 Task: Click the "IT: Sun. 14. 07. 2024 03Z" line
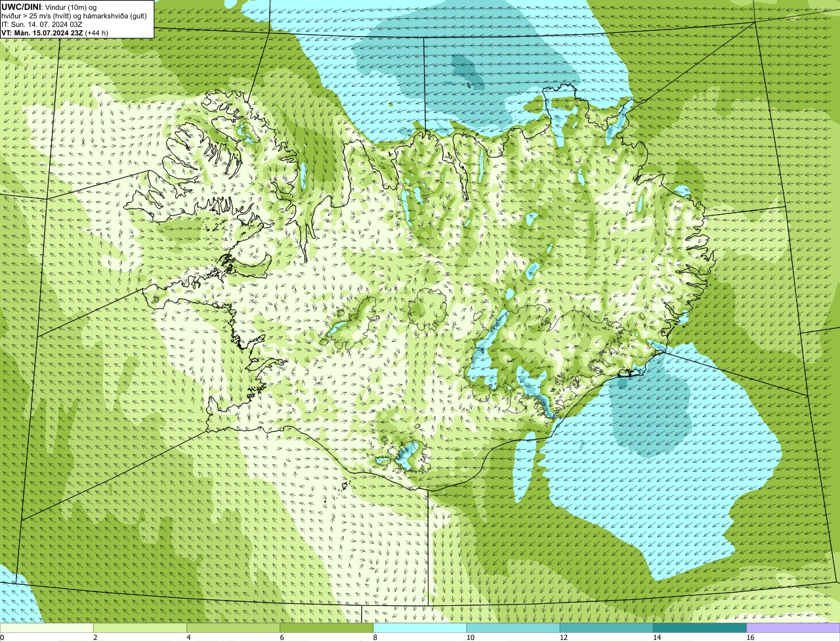tap(42, 24)
